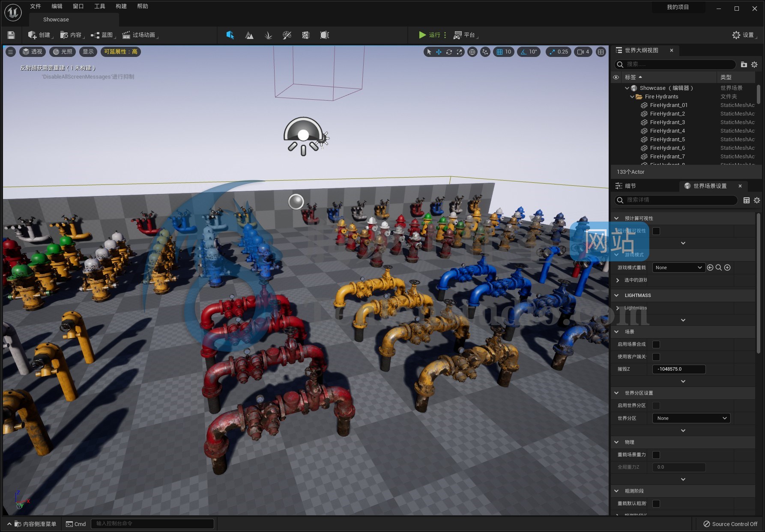Check the 启用世界分区 checkbox

click(x=655, y=405)
